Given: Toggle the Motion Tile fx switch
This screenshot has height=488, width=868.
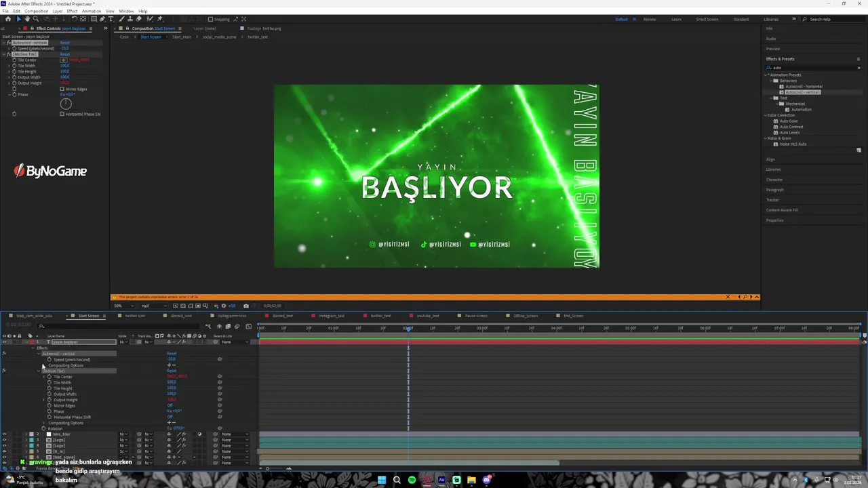Looking at the screenshot, I should (8, 54).
